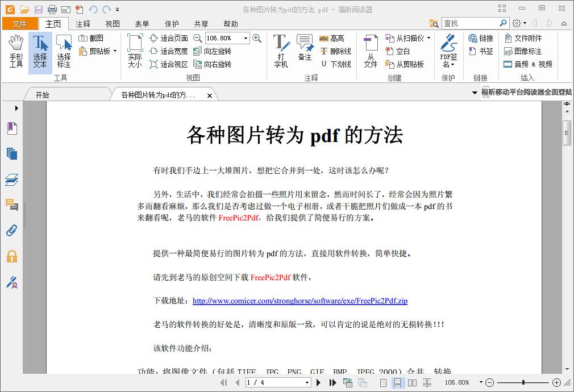Switch view to continuous page mode
574x392 pixels.
tap(398, 382)
